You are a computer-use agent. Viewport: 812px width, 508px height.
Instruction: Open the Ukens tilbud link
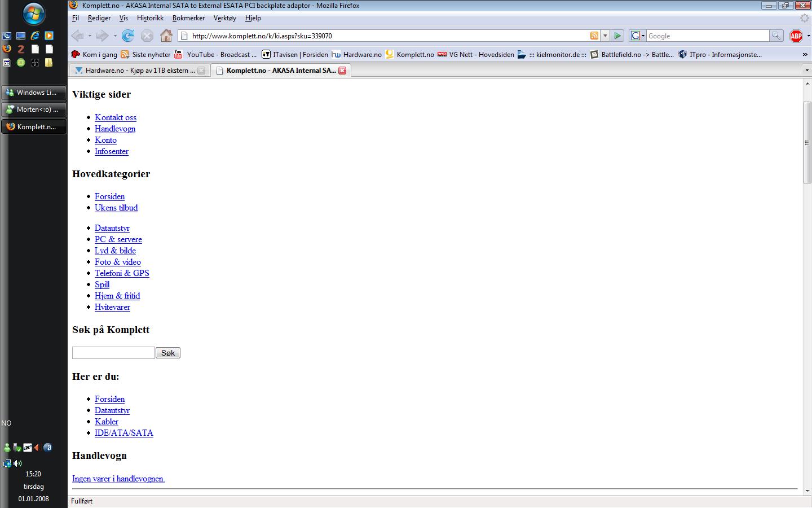coord(116,208)
